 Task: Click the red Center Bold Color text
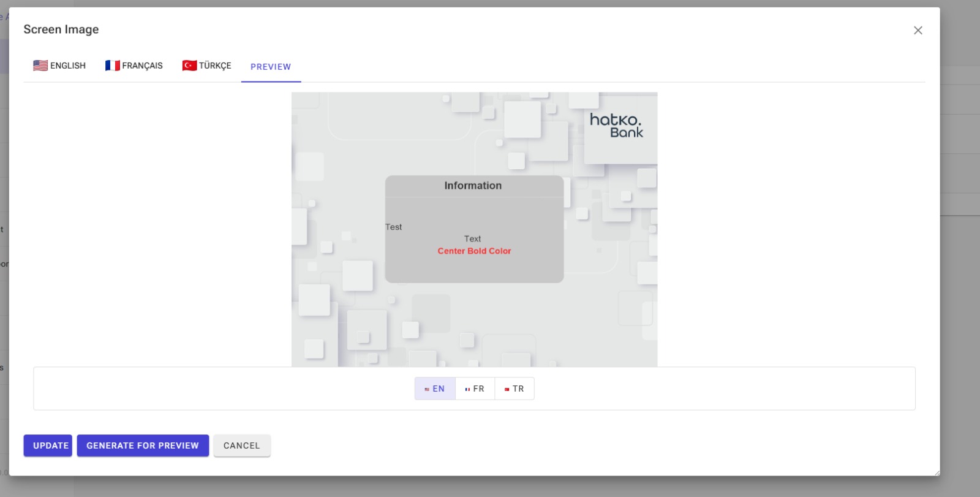pos(474,251)
